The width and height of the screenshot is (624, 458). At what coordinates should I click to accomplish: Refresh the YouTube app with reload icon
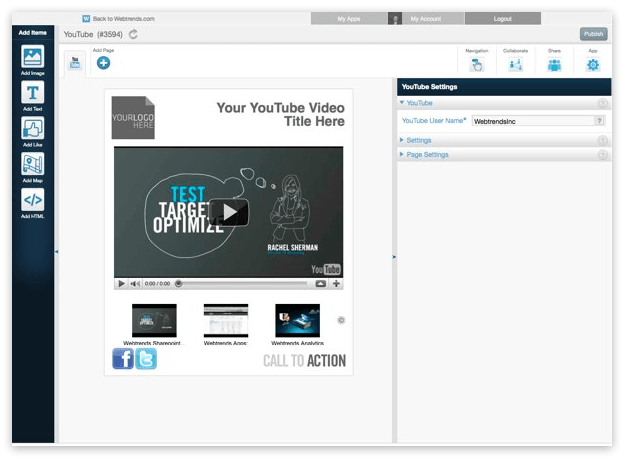point(133,35)
